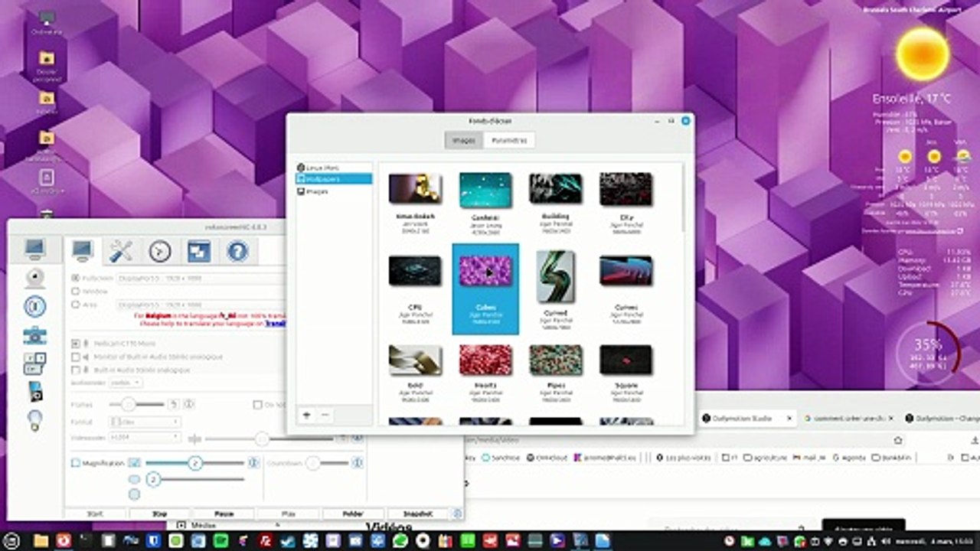
Task: Open the clock timer tab in vokoscreenNG
Action: click(160, 250)
